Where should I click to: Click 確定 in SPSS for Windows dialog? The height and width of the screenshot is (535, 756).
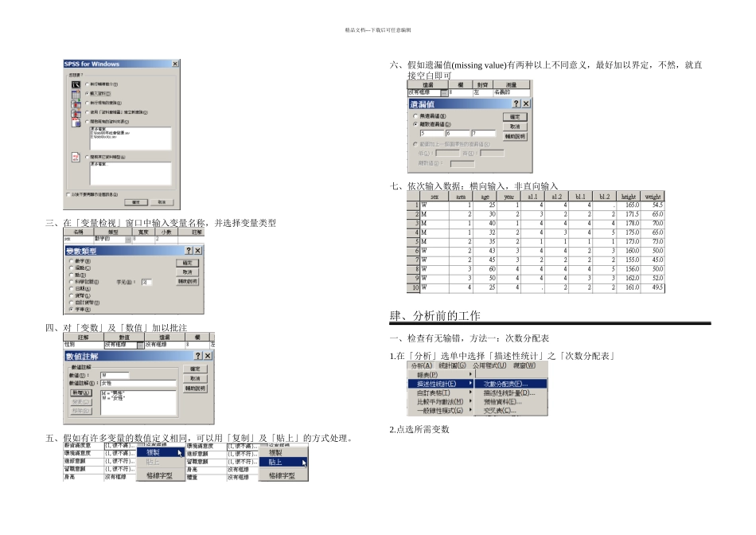(136, 202)
